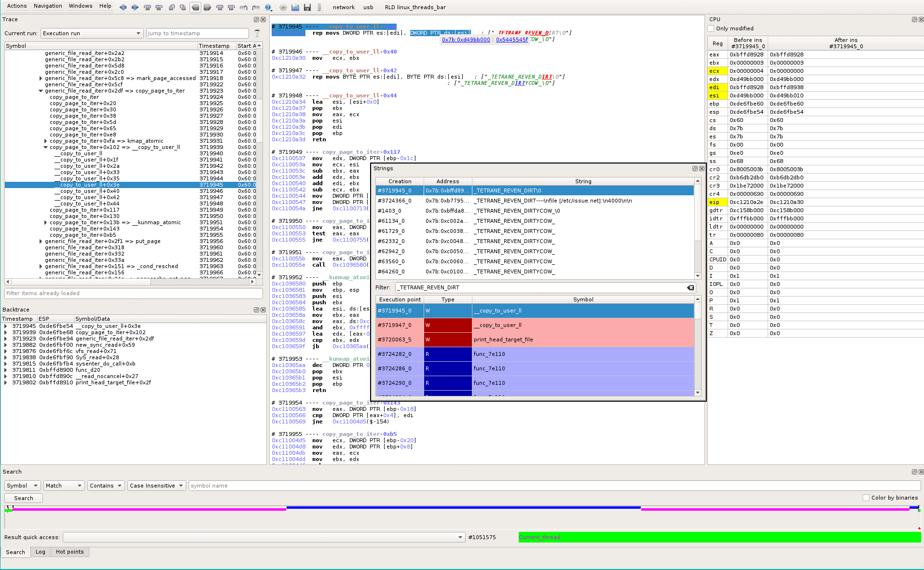Click the pin icon at the toolbar's right end
This screenshot has width=924, height=570.
click(319, 7)
